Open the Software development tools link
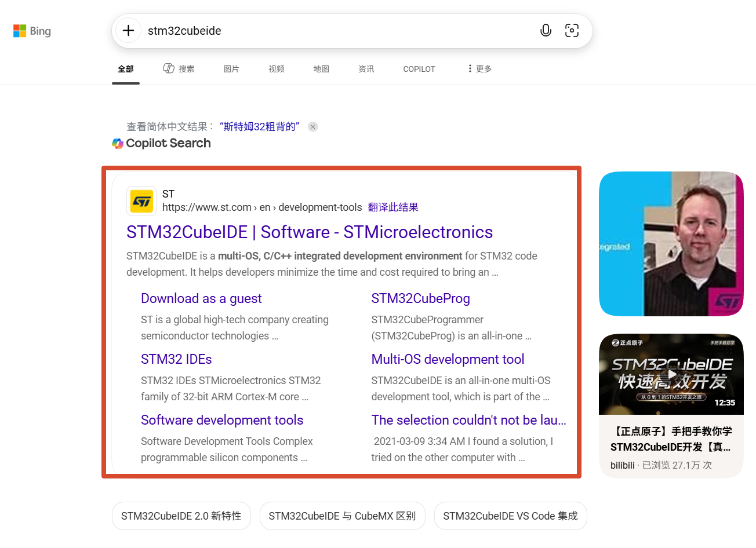 pos(222,421)
